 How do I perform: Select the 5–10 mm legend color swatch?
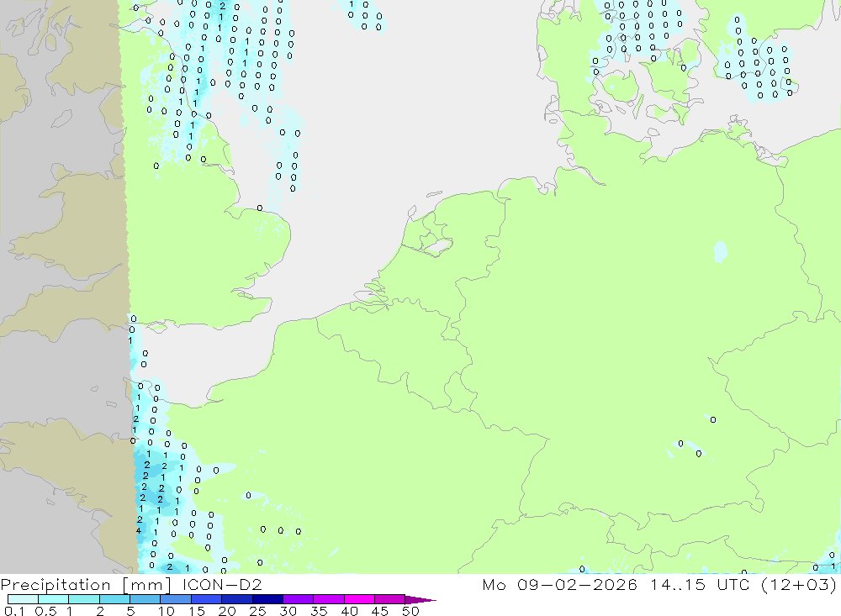coord(145,599)
